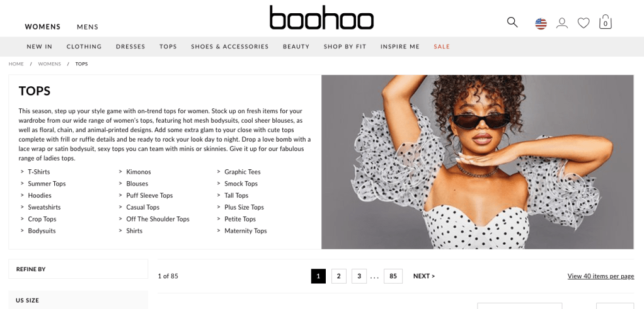Expand the REFINE BY panel
This screenshot has height=309, width=644.
pyautogui.click(x=78, y=269)
